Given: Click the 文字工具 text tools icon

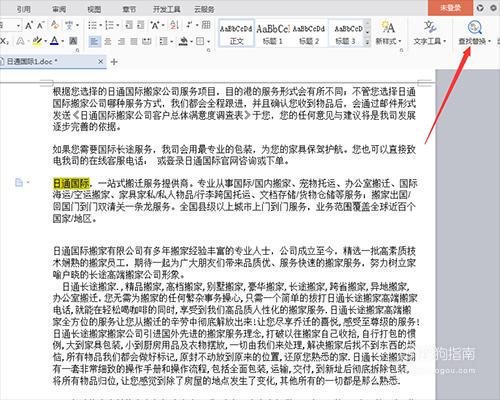Looking at the screenshot, I should tap(430, 27).
